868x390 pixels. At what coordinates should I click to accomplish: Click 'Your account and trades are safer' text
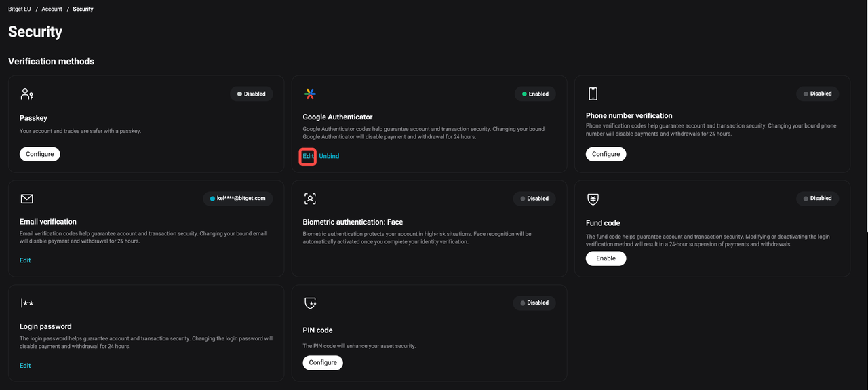pos(80,131)
